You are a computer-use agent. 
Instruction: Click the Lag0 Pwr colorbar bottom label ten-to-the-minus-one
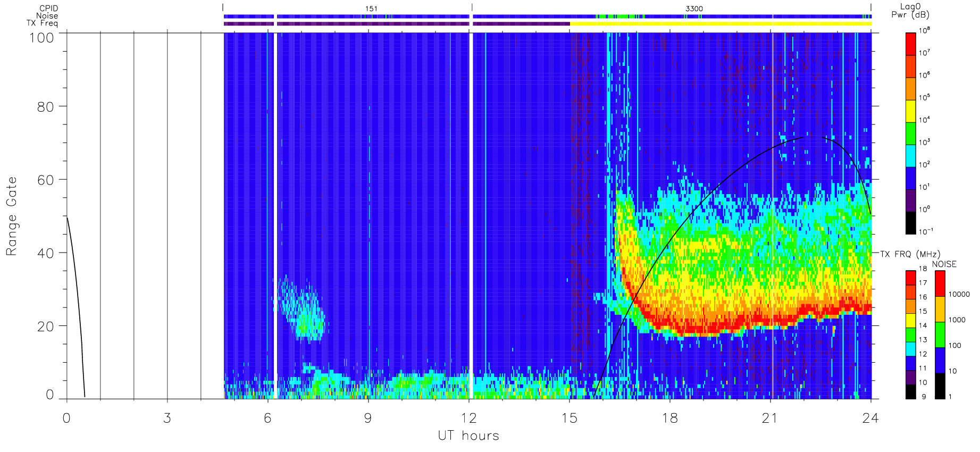tap(926, 231)
